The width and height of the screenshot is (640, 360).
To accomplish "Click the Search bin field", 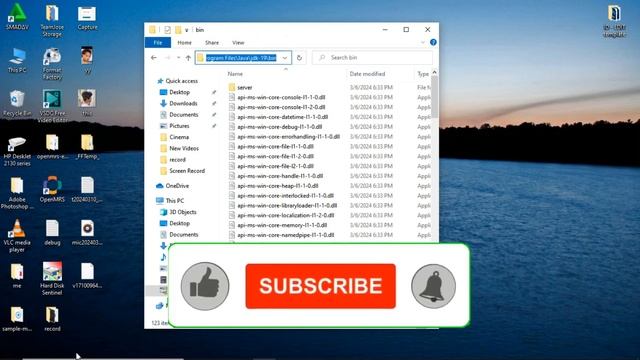I will point(373,58).
